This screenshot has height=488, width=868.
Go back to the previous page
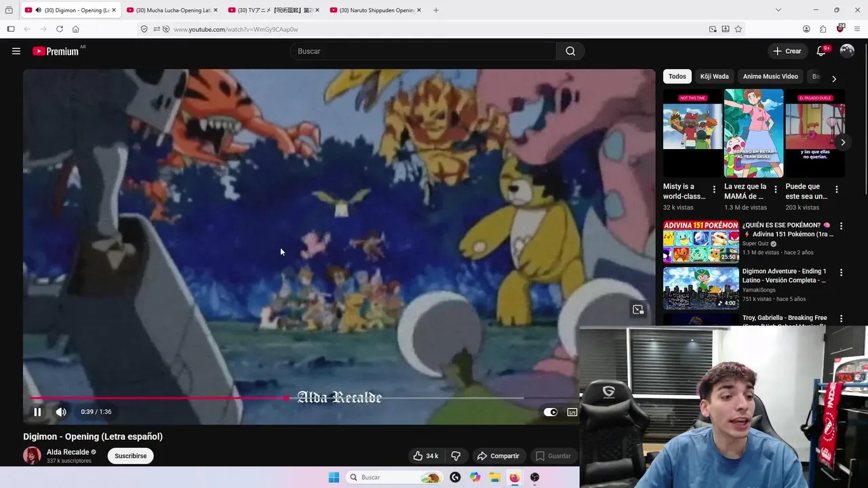(x=27, y=29)
